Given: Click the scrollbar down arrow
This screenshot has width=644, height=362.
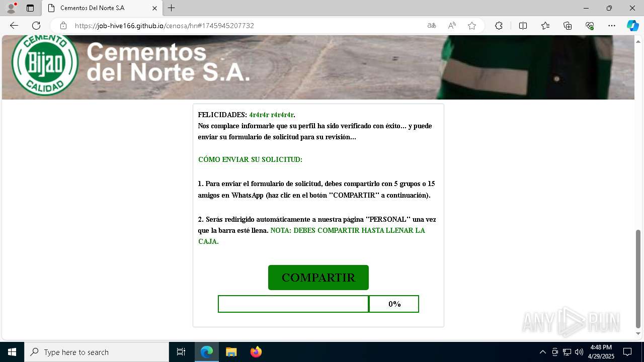Looking at the screenshot, I should 638,334.
